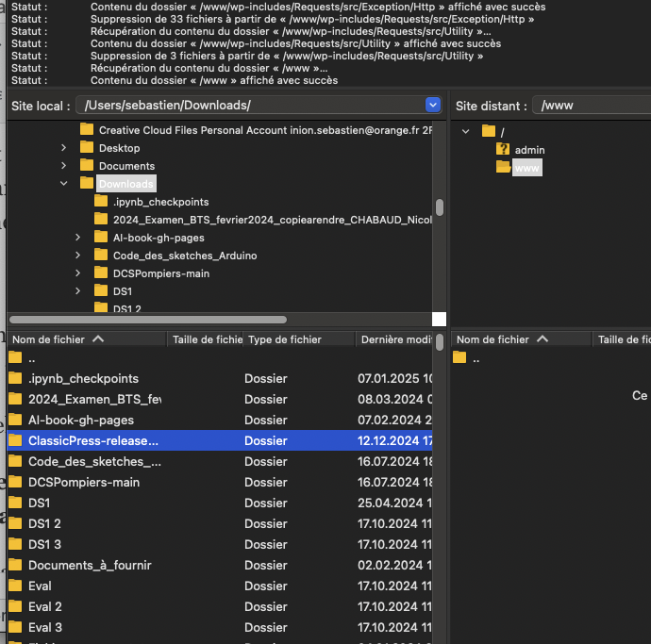This screenshot has width=651, height=644.
Task: Collapse the Downloads folder in local tree
Action: point(63,184)
